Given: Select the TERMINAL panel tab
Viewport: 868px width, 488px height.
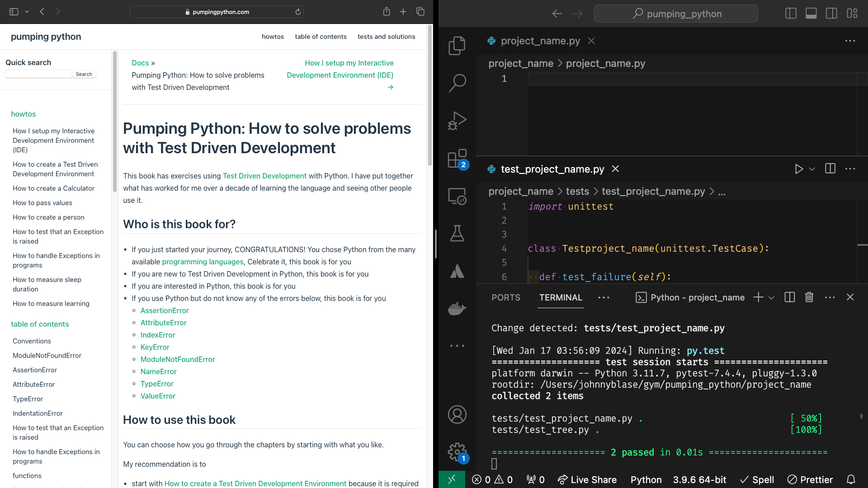Looking at the screenshot, I should 561,297.
